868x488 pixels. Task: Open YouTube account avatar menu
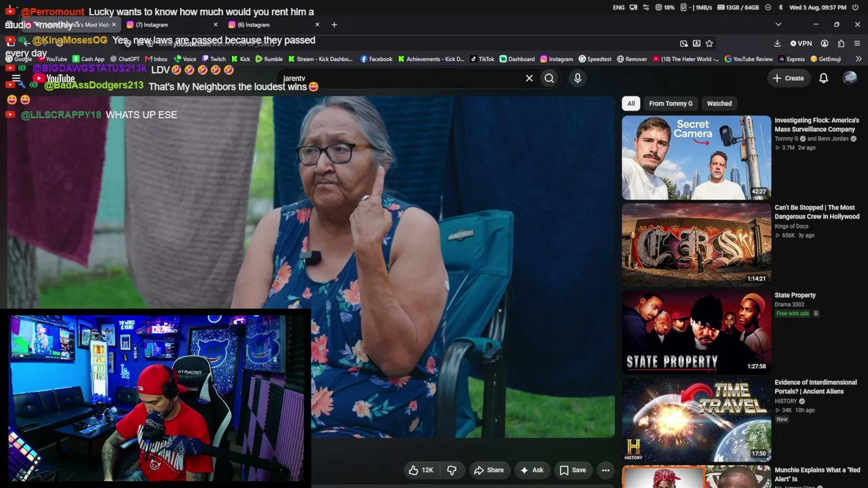[x=850, y=78]
